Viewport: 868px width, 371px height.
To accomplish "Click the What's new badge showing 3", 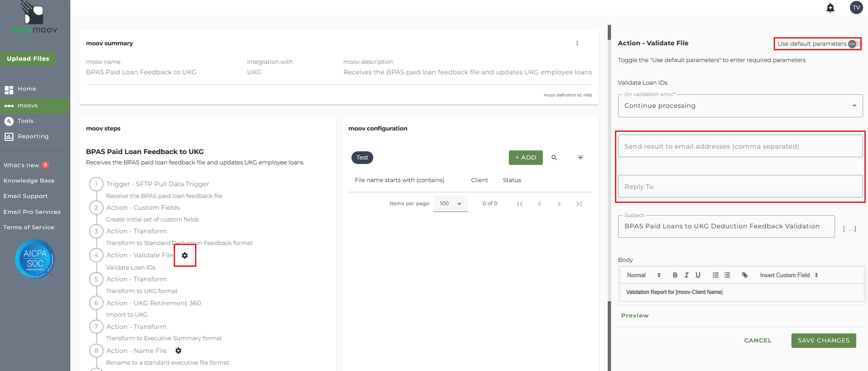I will coord(45,165).
